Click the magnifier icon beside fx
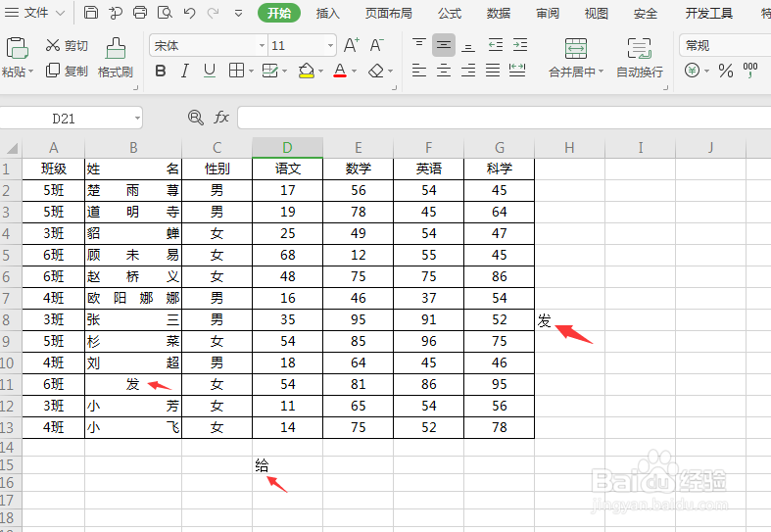771x532 pixels. 196,117
